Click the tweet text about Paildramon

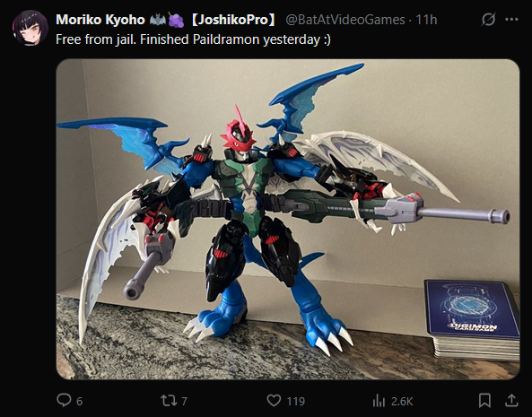click(193, 39)
